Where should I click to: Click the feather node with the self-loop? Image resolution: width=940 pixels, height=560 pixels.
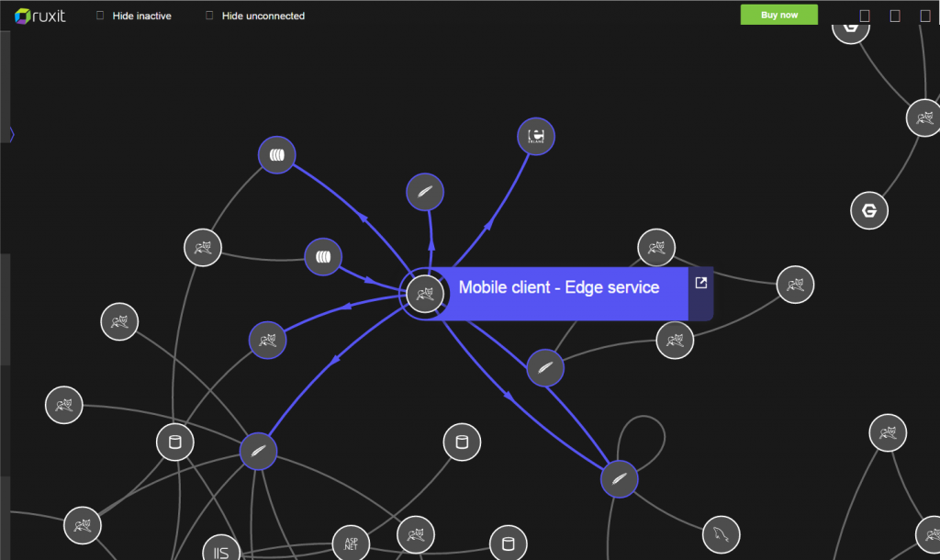[x=619, y=479]
